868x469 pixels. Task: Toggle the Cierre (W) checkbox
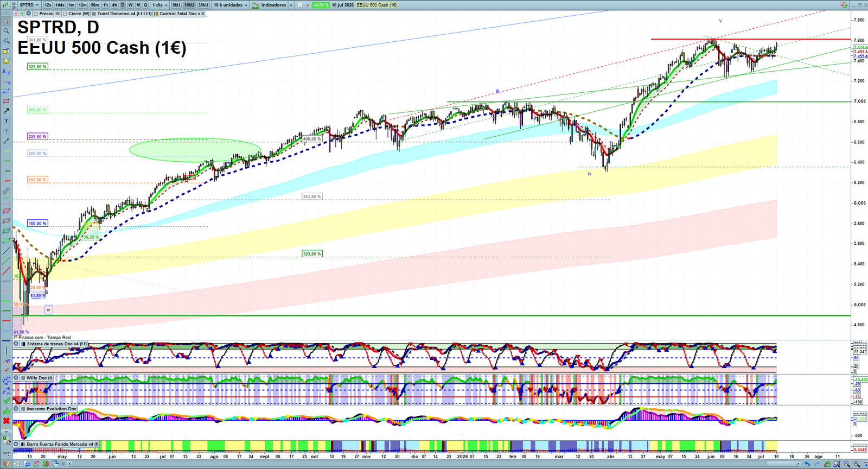point(65,14)
